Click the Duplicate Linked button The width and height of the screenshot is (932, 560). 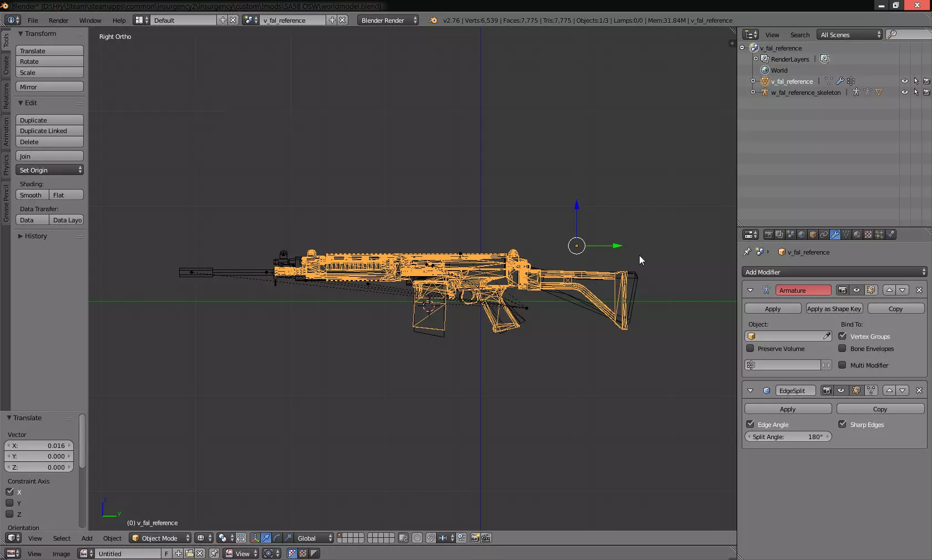click(x=49, y=130)
